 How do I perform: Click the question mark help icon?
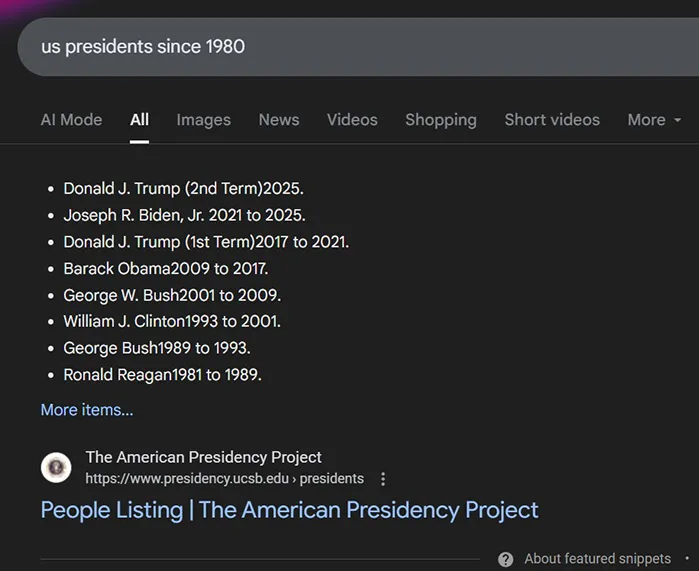506,559
